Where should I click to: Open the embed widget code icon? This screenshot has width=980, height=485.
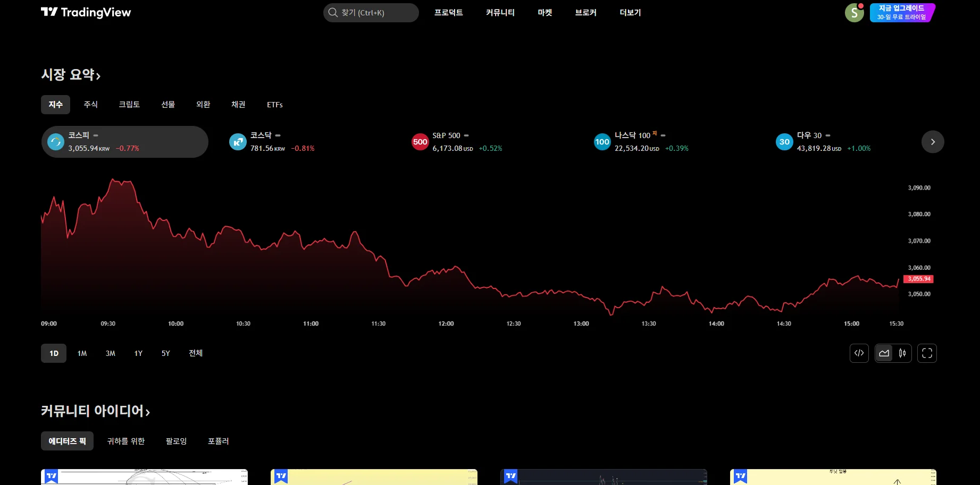pos(859,353)
